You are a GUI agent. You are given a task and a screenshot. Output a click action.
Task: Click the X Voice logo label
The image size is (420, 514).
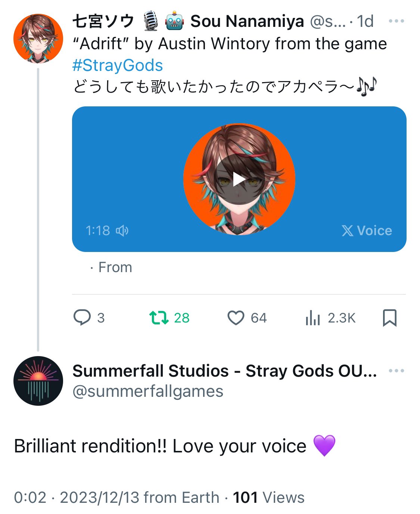[x=367, y=231]
